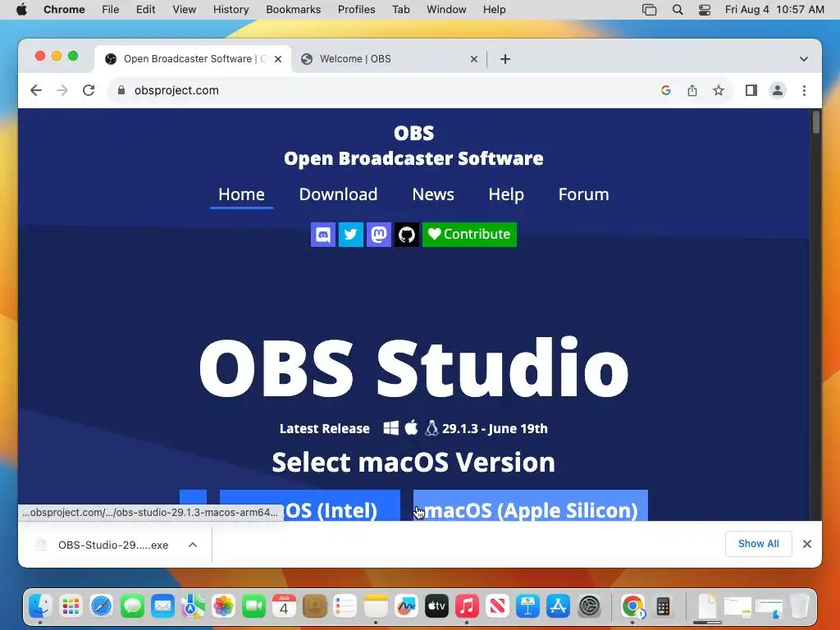Open the Edit menu
The width and height of the screenshot is (840, 630).
(145, 10)
